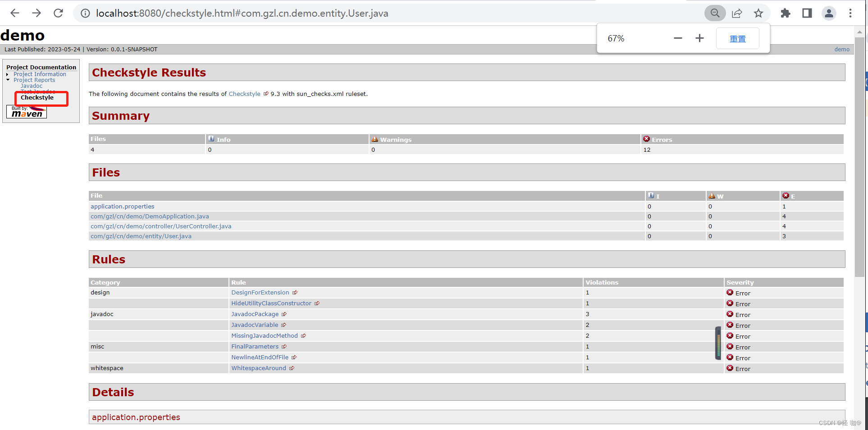This screenshot has height=430, width=868.
Task: Click the address bar URL
Action: 242,14
